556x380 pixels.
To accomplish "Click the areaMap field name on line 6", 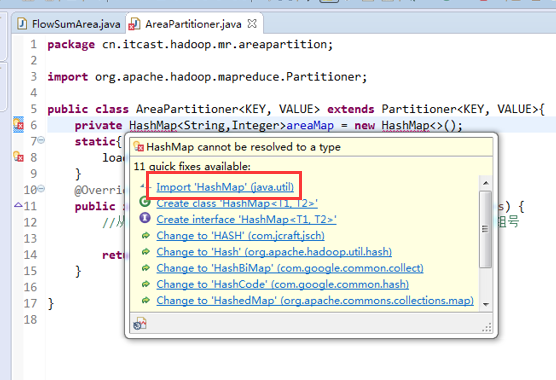I will point(310,125).
